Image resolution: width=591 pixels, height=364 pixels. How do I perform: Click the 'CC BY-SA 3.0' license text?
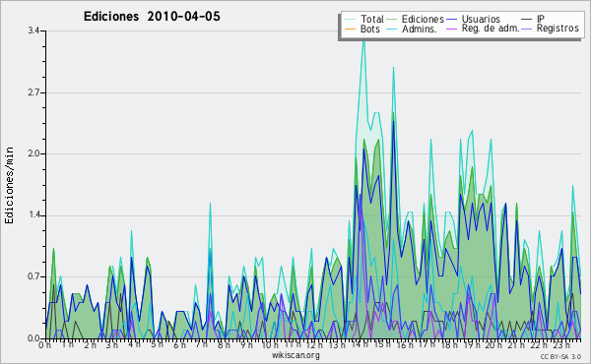pos(560,357)
